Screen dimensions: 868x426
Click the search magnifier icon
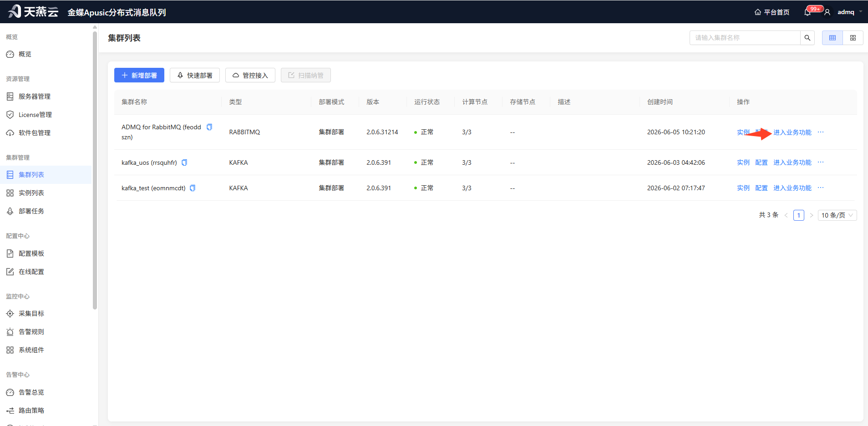807,38
